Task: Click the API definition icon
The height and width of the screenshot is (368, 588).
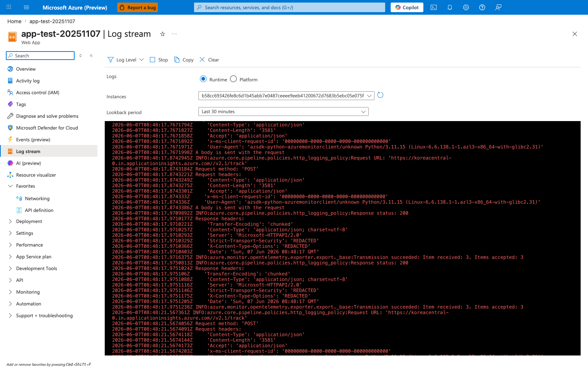Action: tap(19, 210)
